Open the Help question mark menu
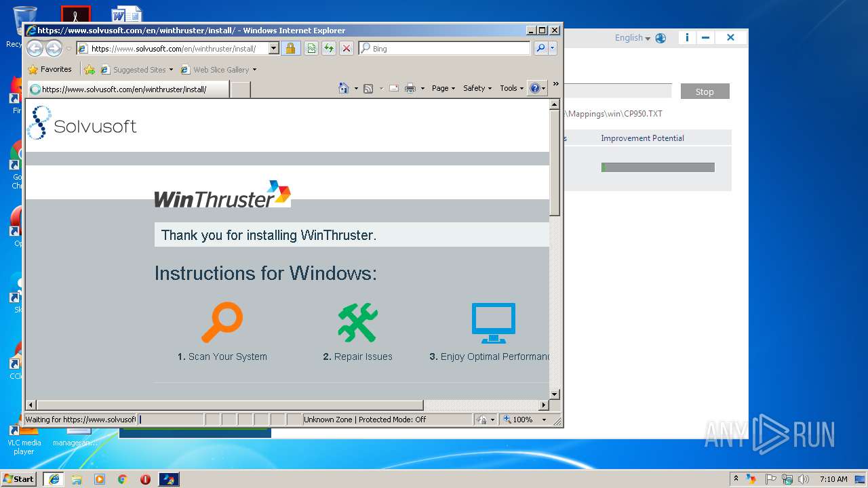This screenshot has height=488, width=868. (537, 88)
